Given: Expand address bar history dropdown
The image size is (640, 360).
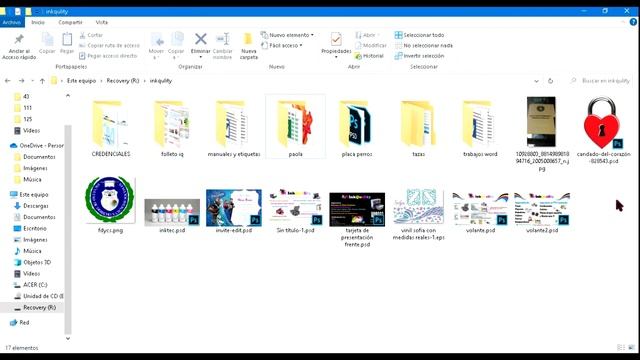Looking at the screenshot, I should tap(536, 81).
